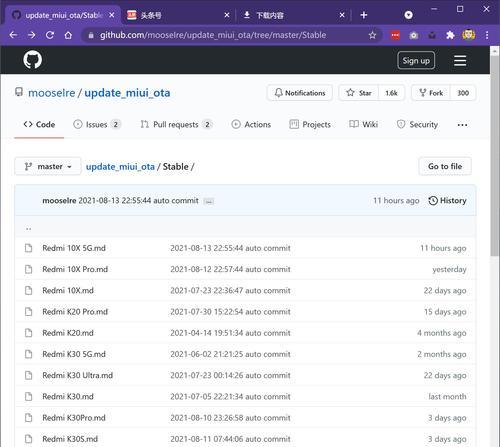Expand the repository nav overflow ellipsis
This screenshot has height=447, width=500.
tap(462, 125)
